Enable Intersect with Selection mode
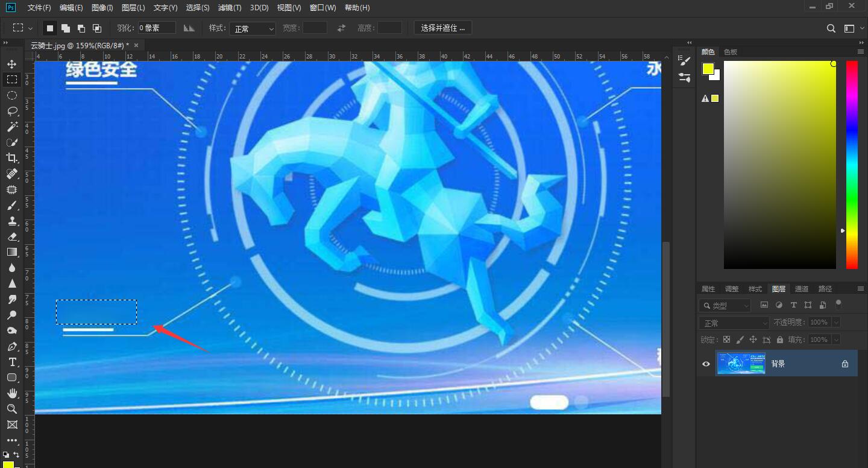Screen dimensions: 868x468 [x=97, y=28]
